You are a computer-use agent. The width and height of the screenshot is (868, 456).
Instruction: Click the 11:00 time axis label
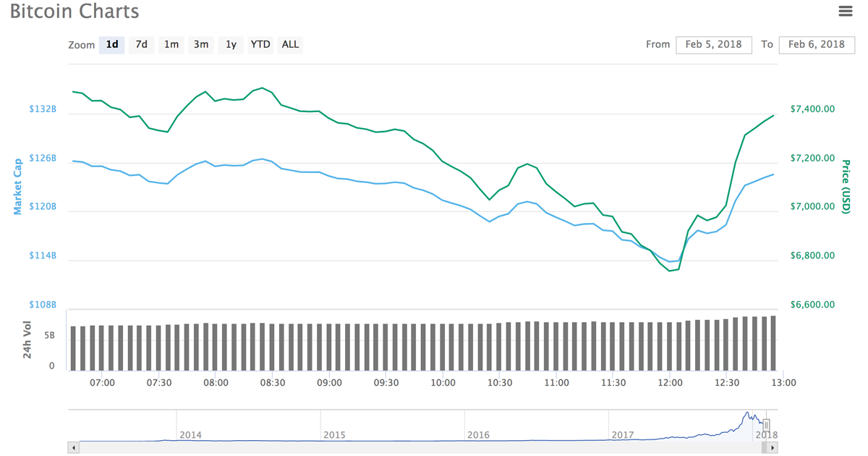[x=556, y=383]
